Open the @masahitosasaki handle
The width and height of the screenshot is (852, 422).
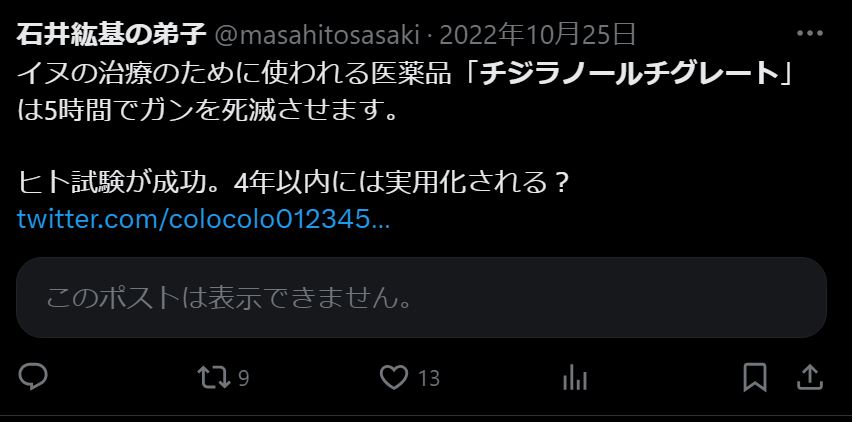[x=318, y=36]
